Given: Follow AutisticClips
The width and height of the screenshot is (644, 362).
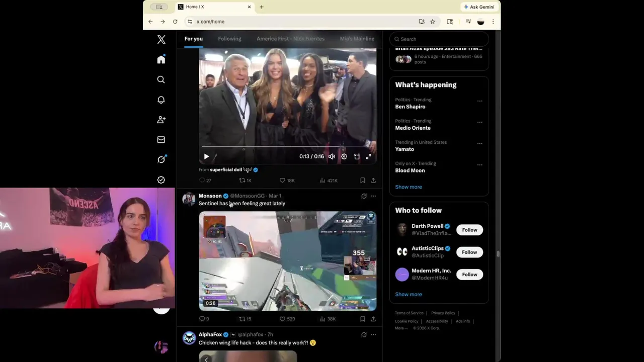Looking at the screenshot, I should (469, 252).
